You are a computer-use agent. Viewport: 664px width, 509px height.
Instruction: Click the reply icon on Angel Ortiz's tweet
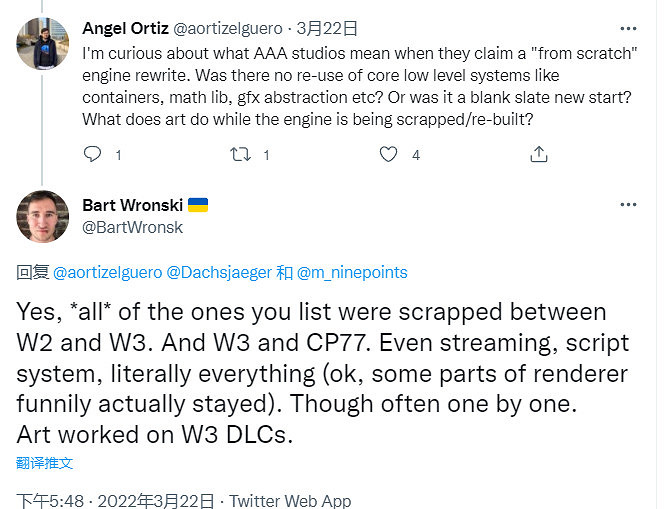[x=92, y=154]
